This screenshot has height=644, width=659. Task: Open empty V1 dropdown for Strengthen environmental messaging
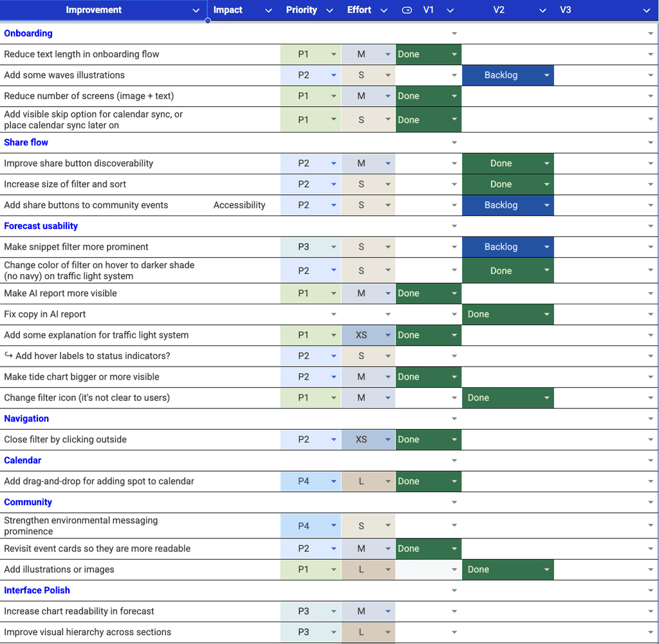point(454,526)
